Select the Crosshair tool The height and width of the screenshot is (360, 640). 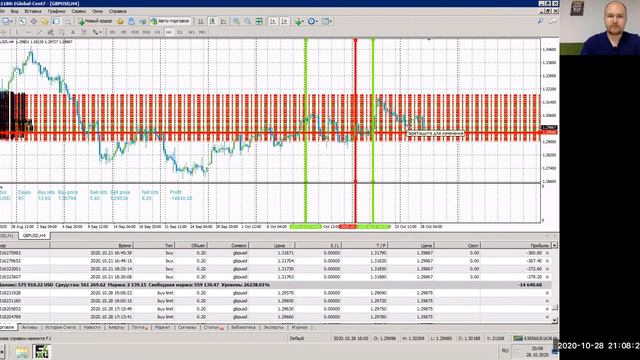click(5, 32)
